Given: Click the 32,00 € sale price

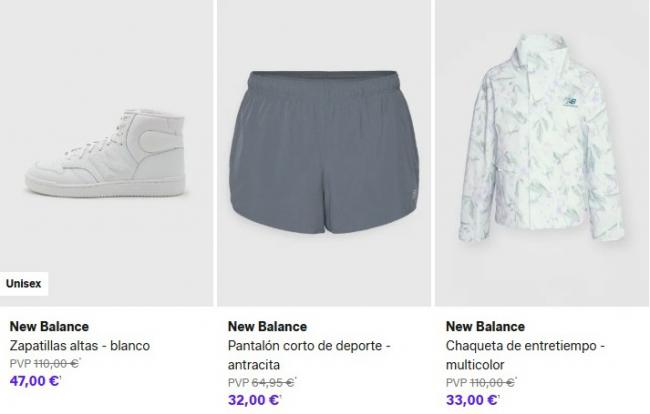Looking at the screenshot, I should [254, 400].
